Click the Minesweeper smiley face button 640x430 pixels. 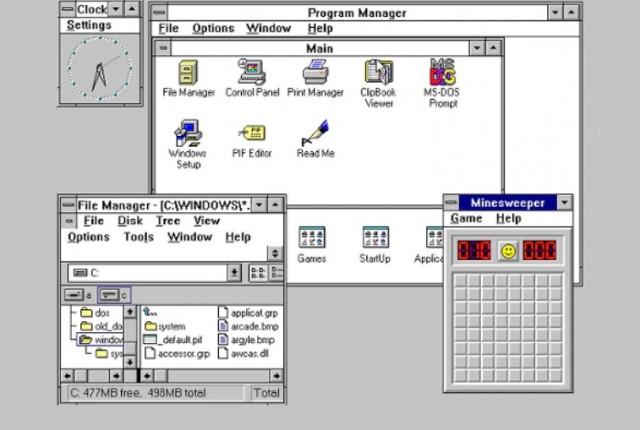coord(508,251)
